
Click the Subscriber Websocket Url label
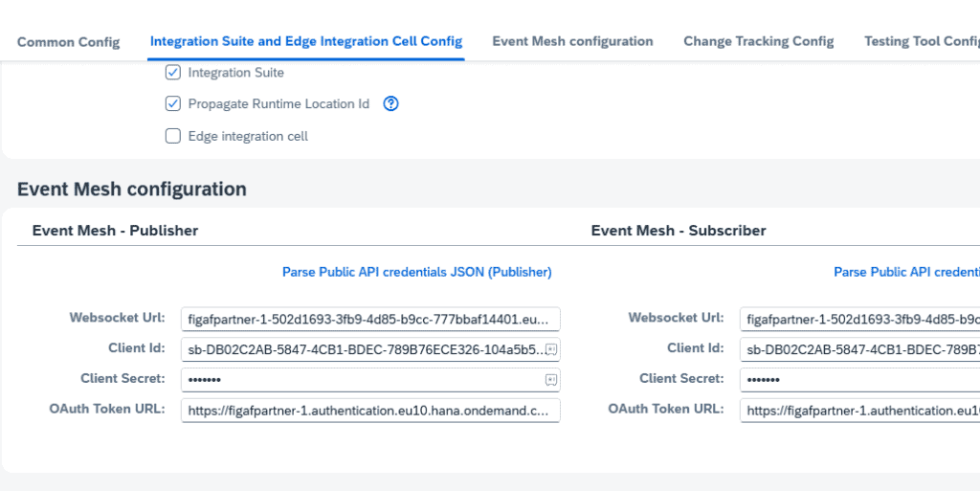(677, 318)
